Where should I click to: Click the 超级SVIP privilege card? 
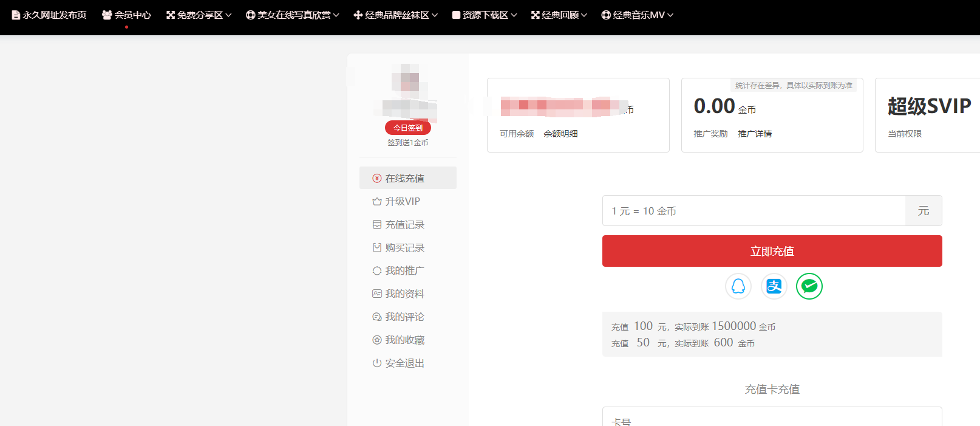point(928,115)
